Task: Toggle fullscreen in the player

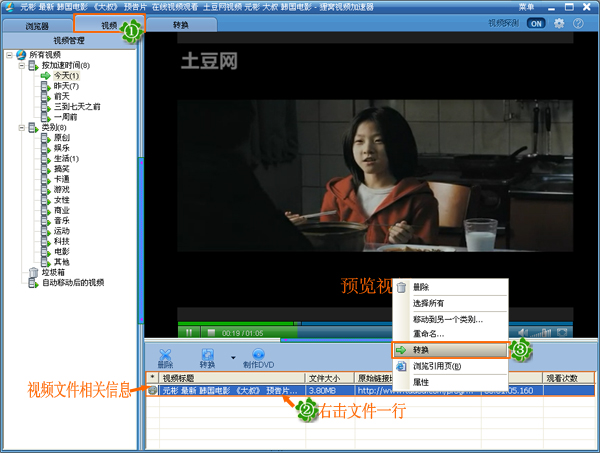Action: (x=562, y=332)
